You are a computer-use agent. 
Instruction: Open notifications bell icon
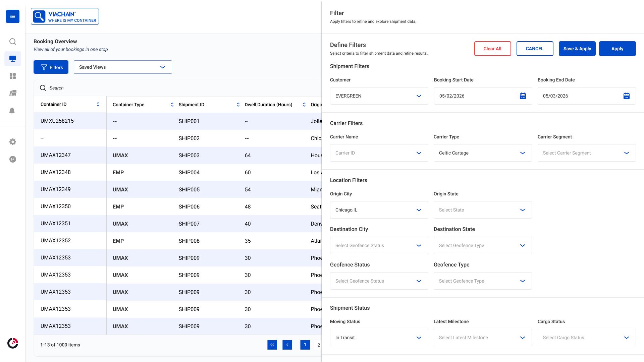pyautogui.click(x=12, y=111)
